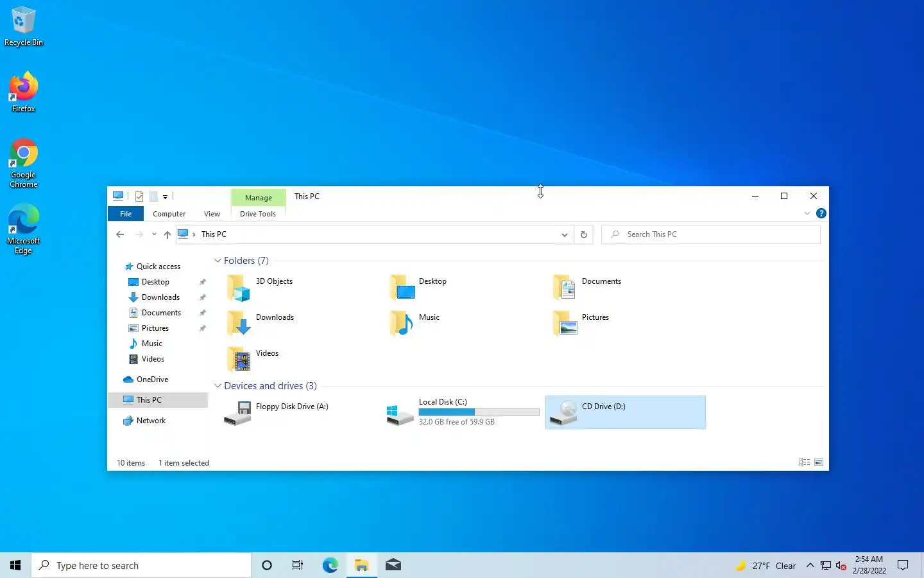This screenshot has width=924, height=578.
Task: Click the "32.0 GB free of 59.9 GB" text
Action: coord(457,422)
